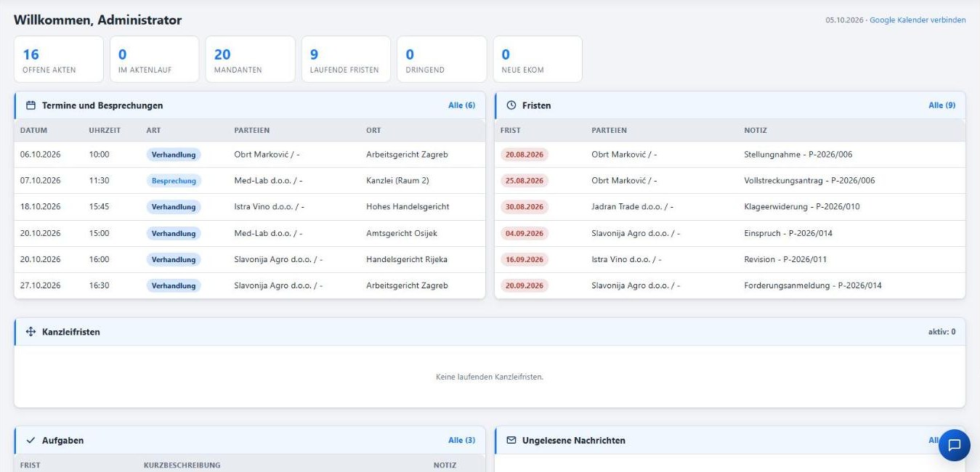
Task: Select the 30.08.2026 deadline badge
Action: (525, 207)
